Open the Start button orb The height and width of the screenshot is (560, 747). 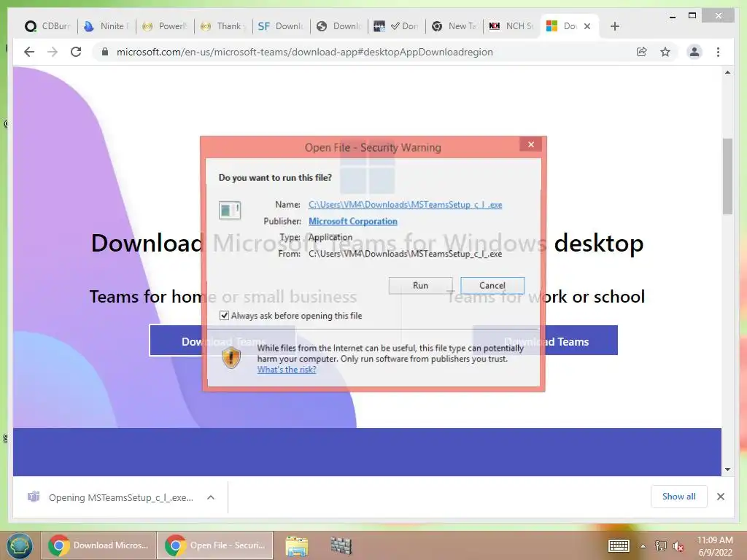pos(19,545)
